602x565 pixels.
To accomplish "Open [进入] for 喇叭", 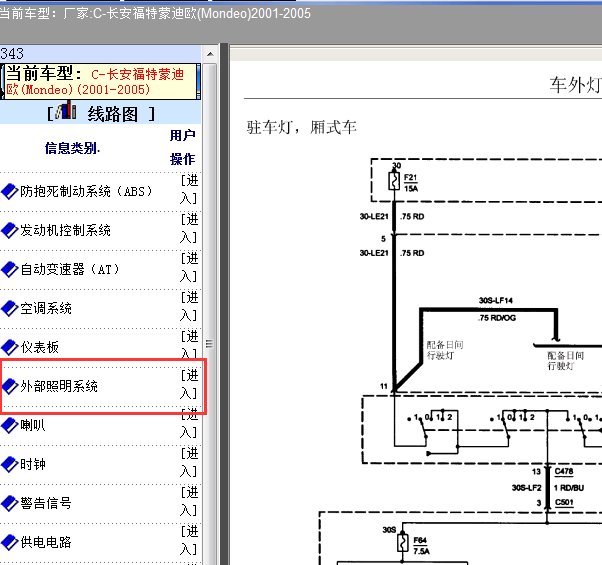I will (189, 424).
